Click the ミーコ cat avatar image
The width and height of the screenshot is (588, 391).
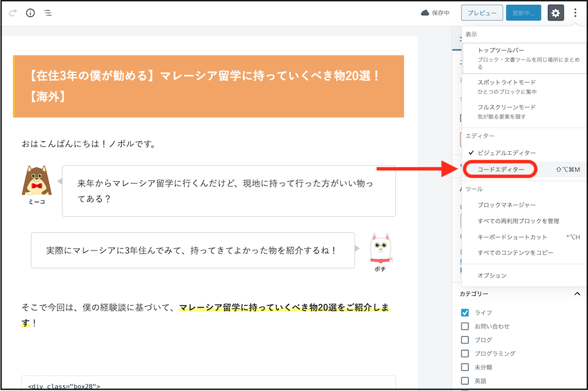(x=36, y=181)
